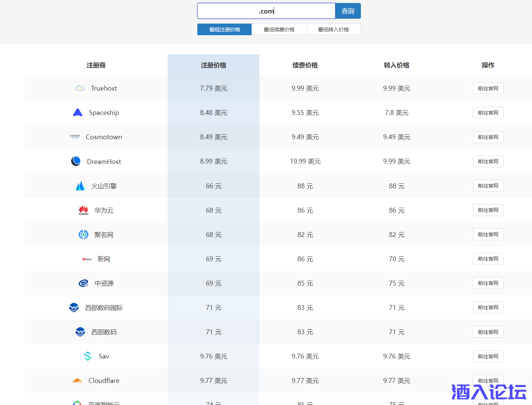Focus the .com domain search field
The width and height of the screenshot is (532, 405).
pos(266,11)
